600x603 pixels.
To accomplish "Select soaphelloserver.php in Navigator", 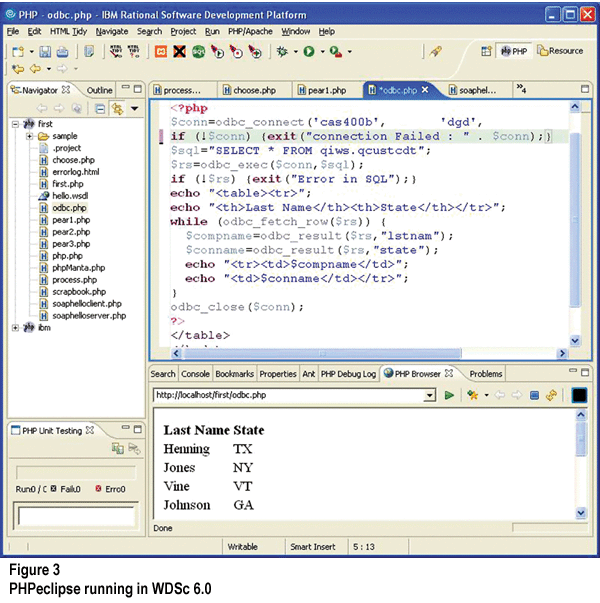I will tap(89, 316).
